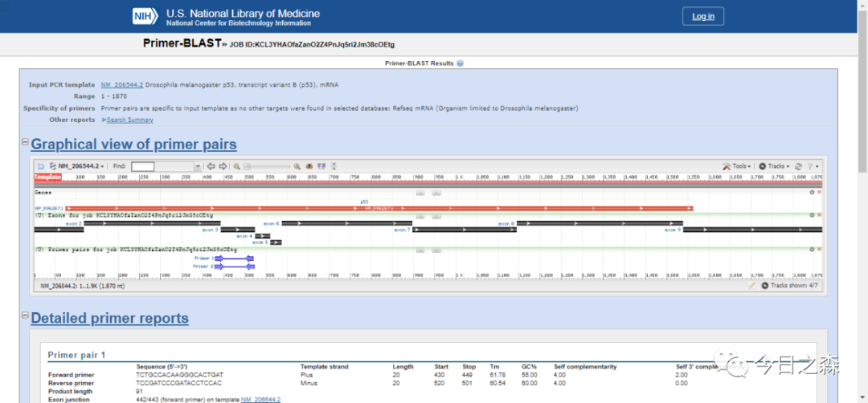
Task: Open Exons track settings gear icon
Action: pyautogui.click(x=812, y=215)
